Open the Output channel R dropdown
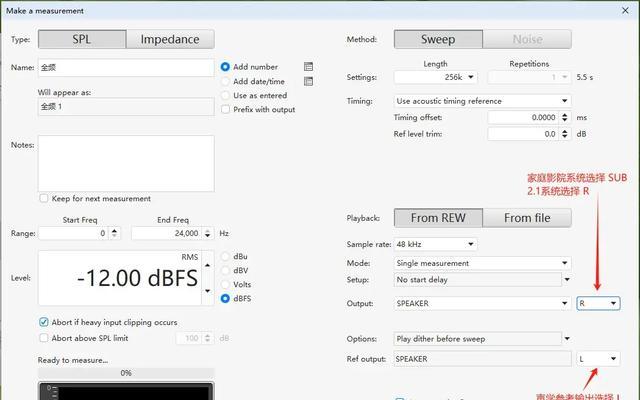The image size is (640, 400). [598, 303]
